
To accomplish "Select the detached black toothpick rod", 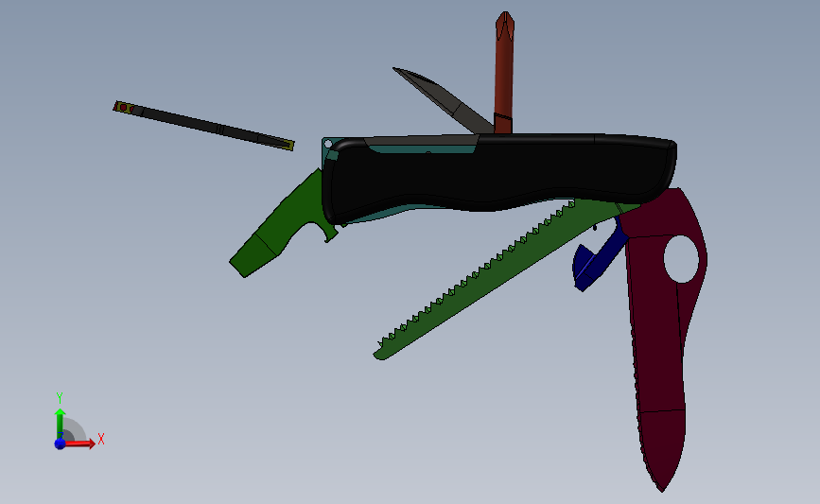I will click(204, 126).
